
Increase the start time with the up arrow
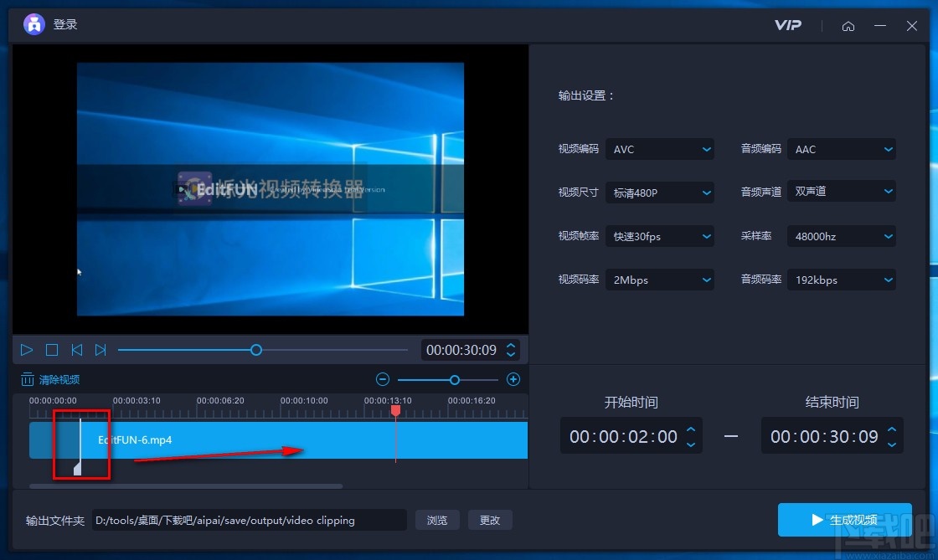[x=691, y=429]
